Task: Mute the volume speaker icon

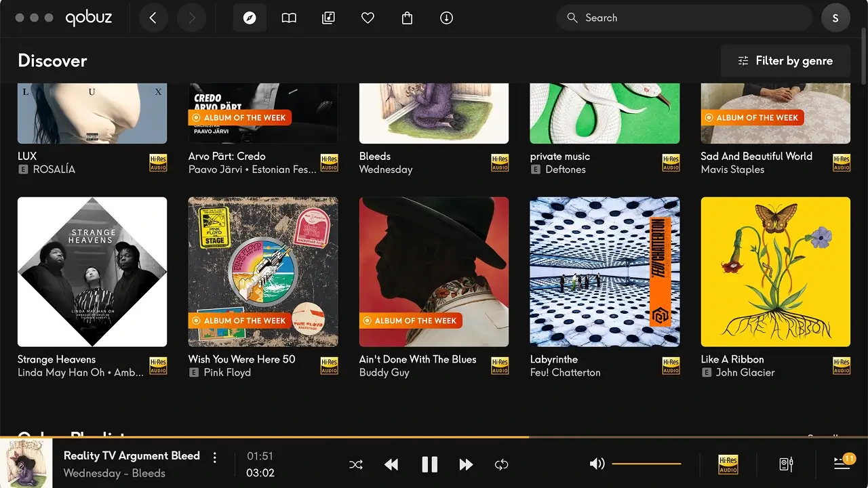Action: [597, 464]
